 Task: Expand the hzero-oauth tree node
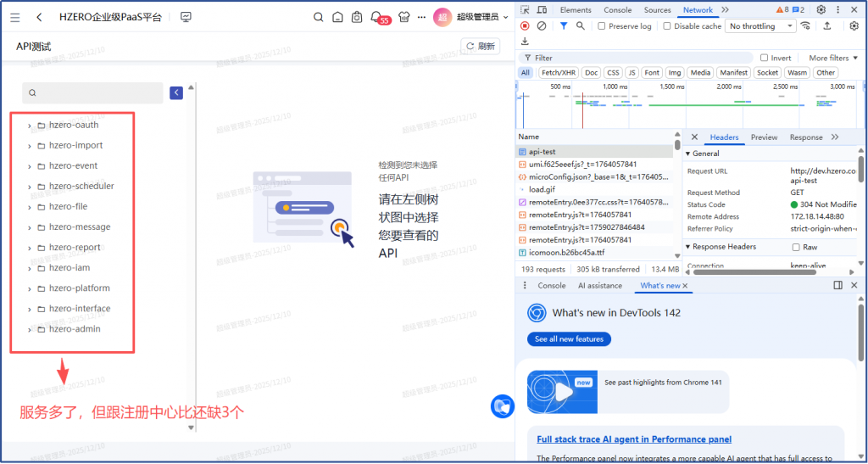[x=29, y=126]
